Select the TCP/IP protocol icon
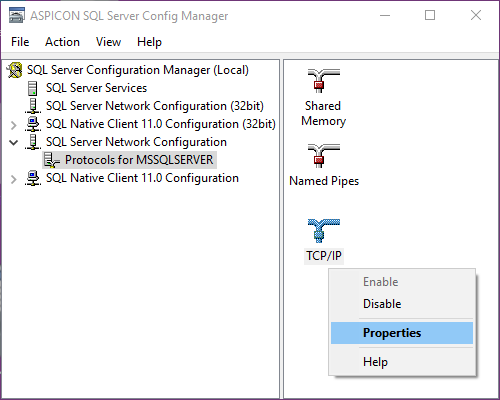The image size is (500, 400). pos(323,231)
